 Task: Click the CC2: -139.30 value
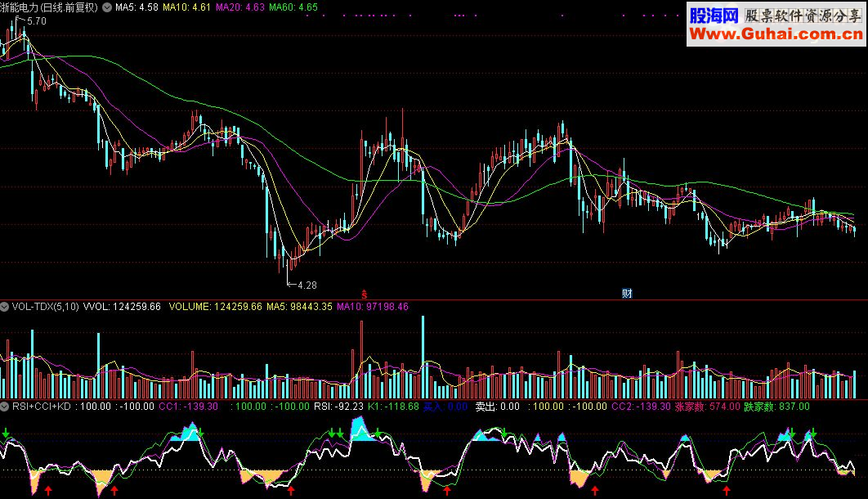pyautogui.click(x=641, y=407)
